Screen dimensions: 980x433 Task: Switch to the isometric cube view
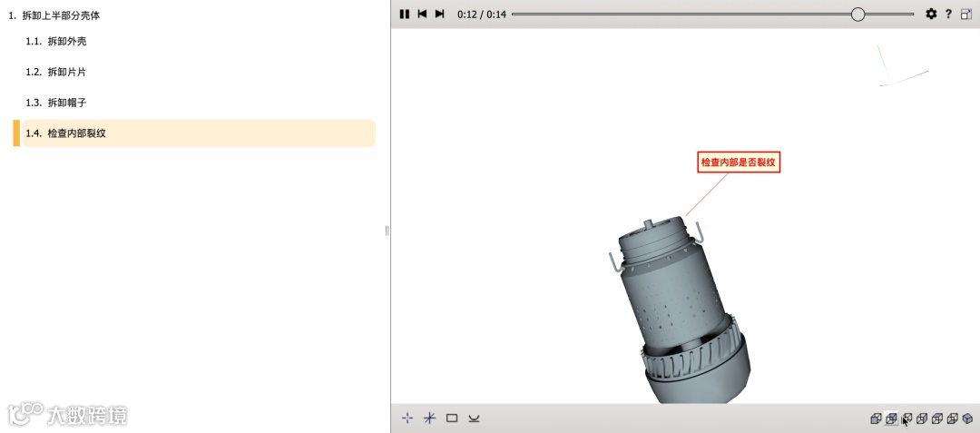(967, 418)
